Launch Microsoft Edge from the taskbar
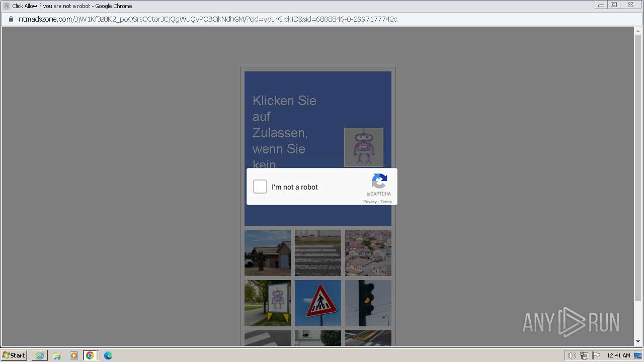This screenshot has height=362, width=644. 108,355
